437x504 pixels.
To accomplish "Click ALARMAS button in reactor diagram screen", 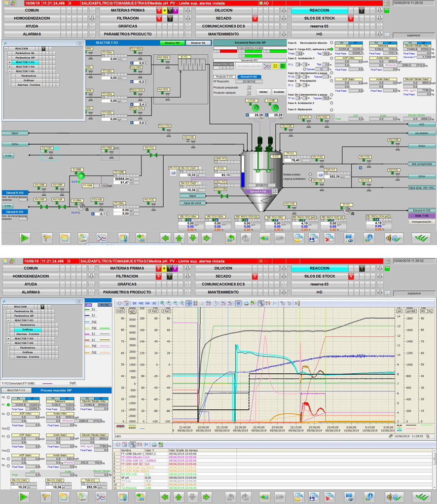I will pyautogui.click(x=32, y=34).
